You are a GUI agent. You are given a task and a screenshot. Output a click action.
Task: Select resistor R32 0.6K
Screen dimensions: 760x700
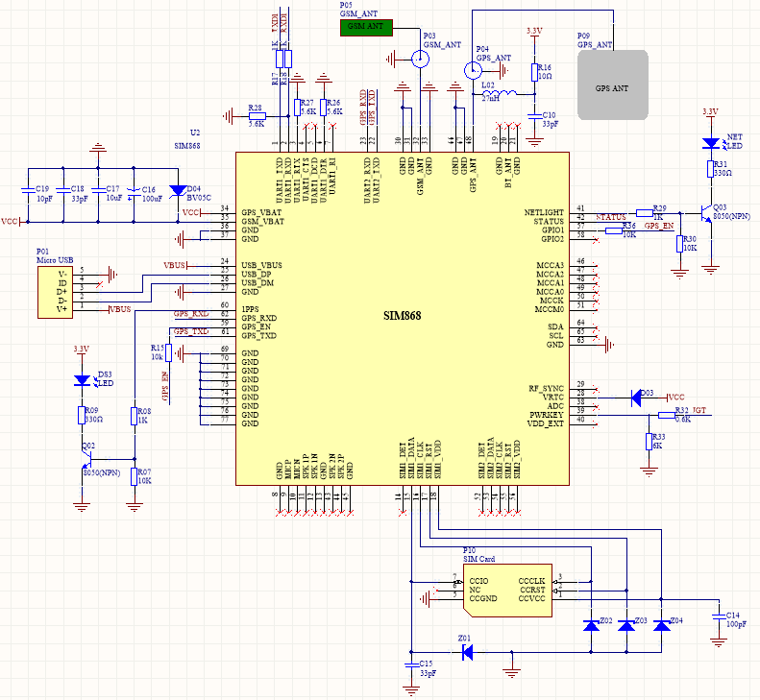coord(667,415)
